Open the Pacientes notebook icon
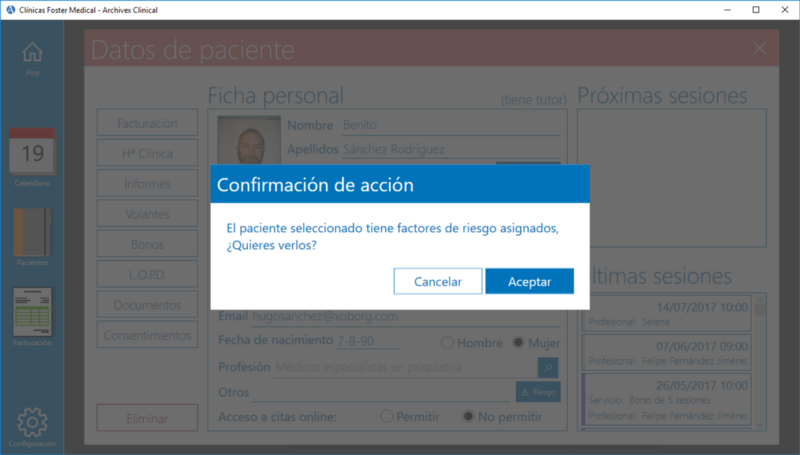The image size is (800, 455). coord(32,233)
